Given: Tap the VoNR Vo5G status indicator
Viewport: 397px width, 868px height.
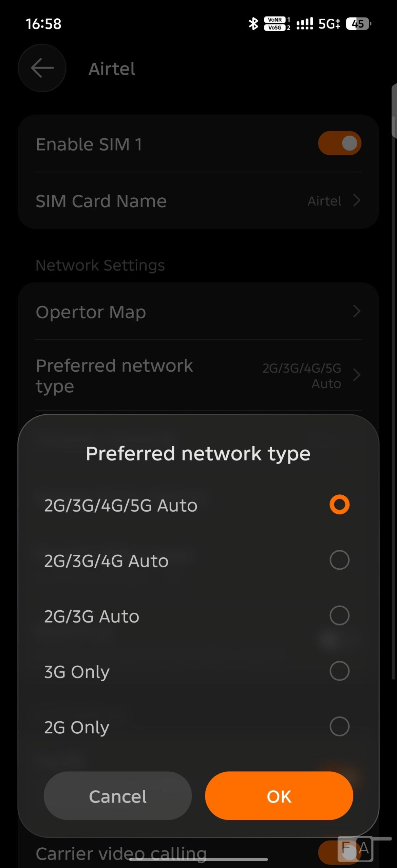Looking at the screenshot, I should [277, 24].
